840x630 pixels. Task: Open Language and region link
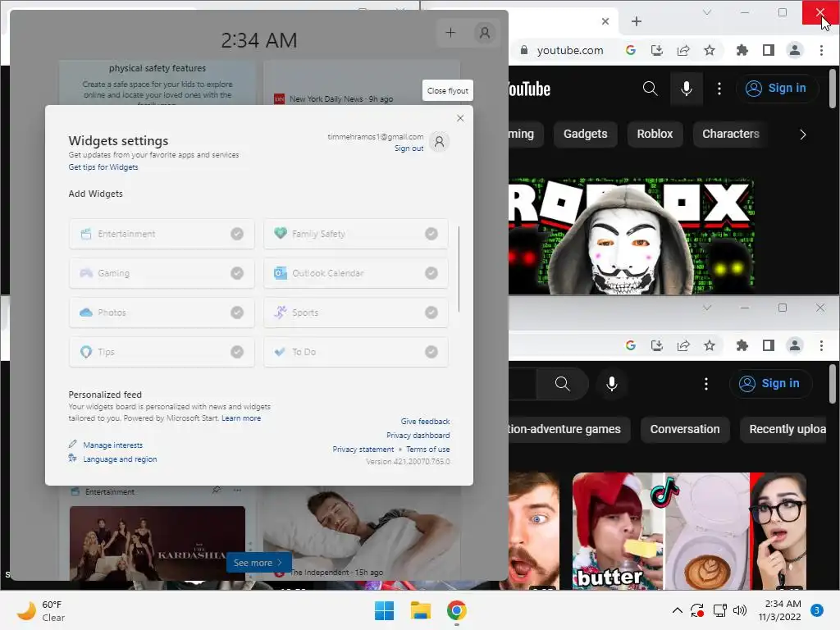pyautogui.click(x=120, y=459)
